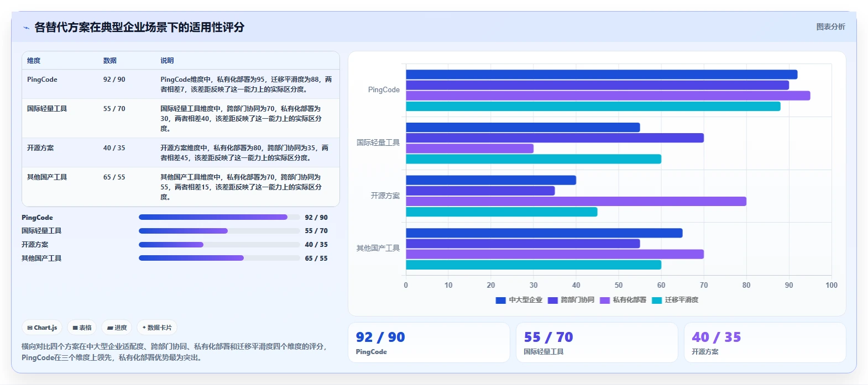Click the PingCode description mentioning 两者相差7
Viewport: 868px width, 385px height.
click(x=246, y=85)
